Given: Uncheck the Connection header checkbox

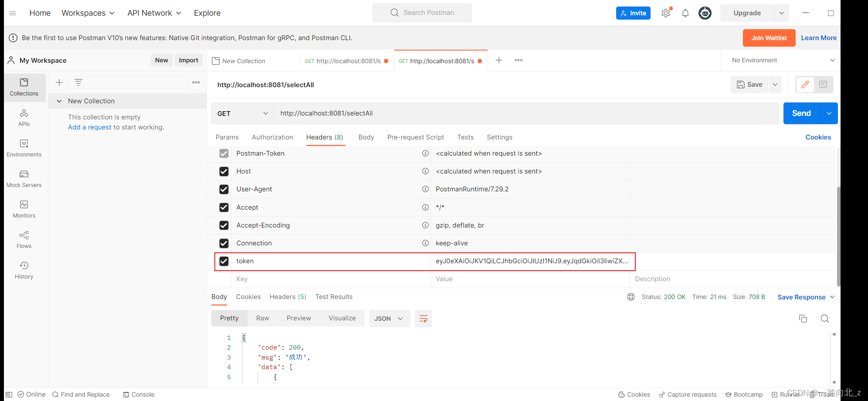Looking at the screenshot, I should click(x=224, y=243).
